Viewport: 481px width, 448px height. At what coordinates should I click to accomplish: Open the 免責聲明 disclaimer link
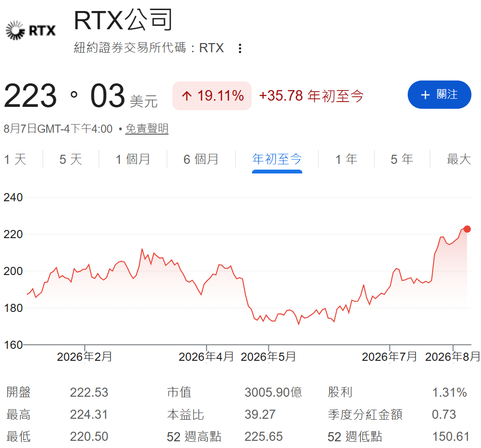(147, 128)
